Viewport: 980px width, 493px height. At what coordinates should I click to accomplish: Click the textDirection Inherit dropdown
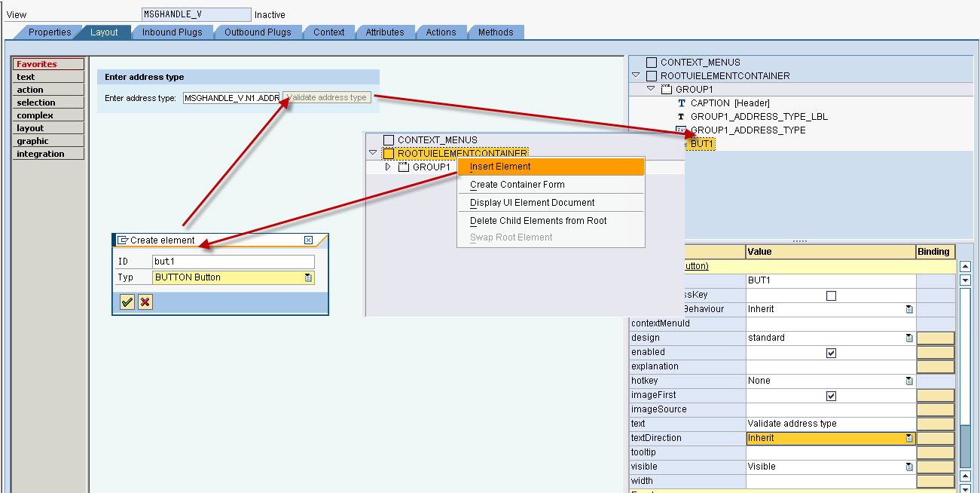[909, 437]
